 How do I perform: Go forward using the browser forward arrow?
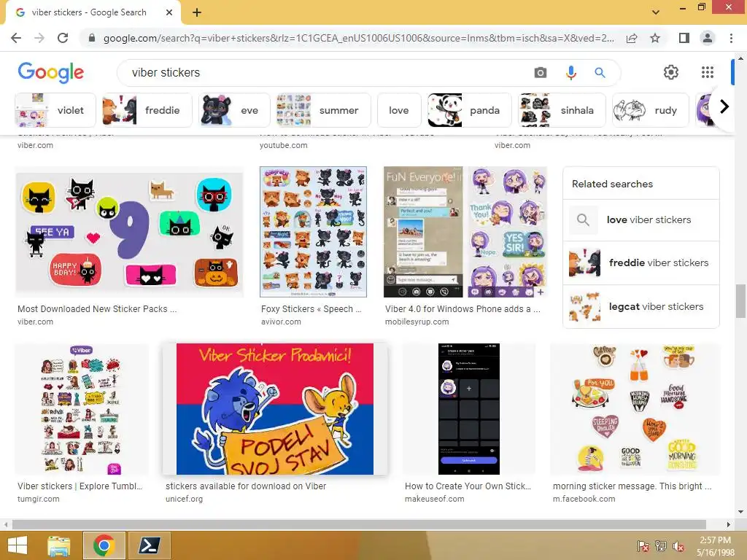tap(39, 38)
